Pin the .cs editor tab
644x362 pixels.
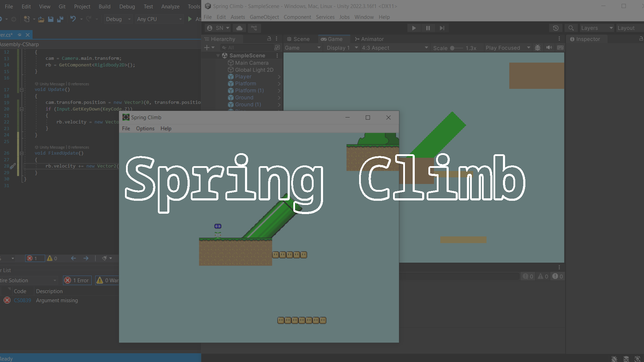20,35
